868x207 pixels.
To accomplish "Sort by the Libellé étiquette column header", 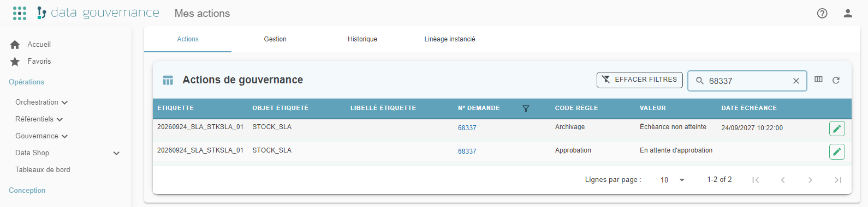I will (383, 108).
